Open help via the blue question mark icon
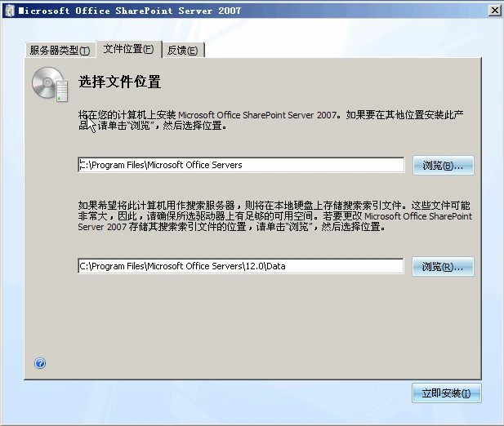 (40, 363)
